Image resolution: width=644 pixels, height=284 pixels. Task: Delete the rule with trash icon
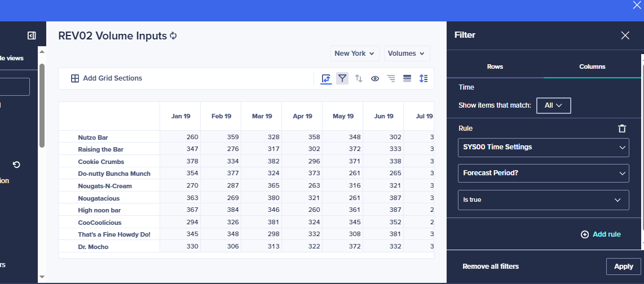click(x=622, y=128)
